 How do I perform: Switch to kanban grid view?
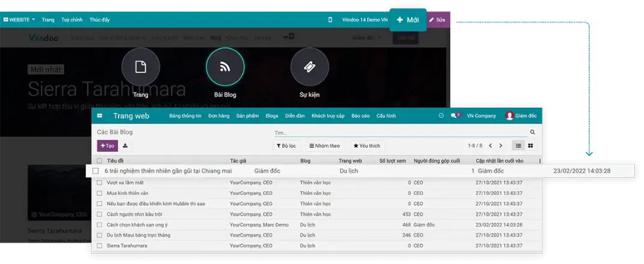point(530,146)
